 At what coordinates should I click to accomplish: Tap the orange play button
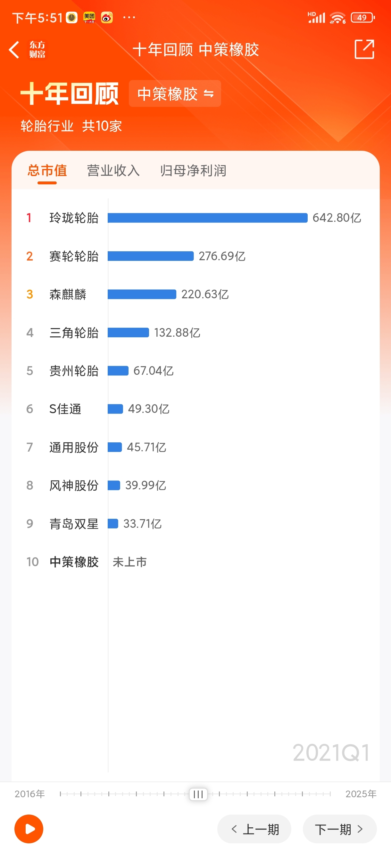tap(29, 829)
